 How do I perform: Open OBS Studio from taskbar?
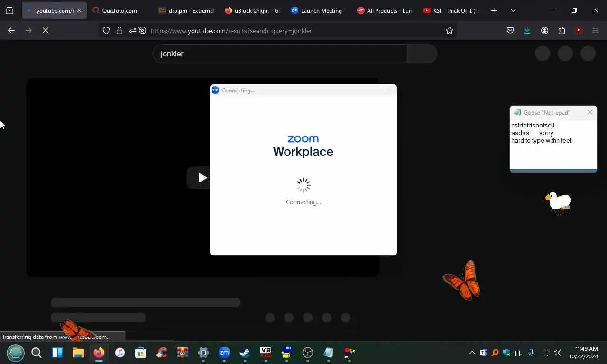308,353
